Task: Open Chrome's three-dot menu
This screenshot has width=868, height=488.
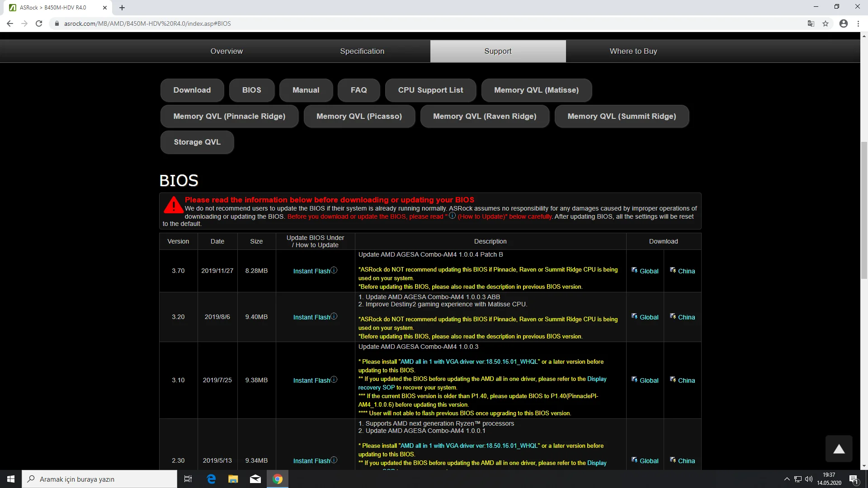Action: coord(859,23)
